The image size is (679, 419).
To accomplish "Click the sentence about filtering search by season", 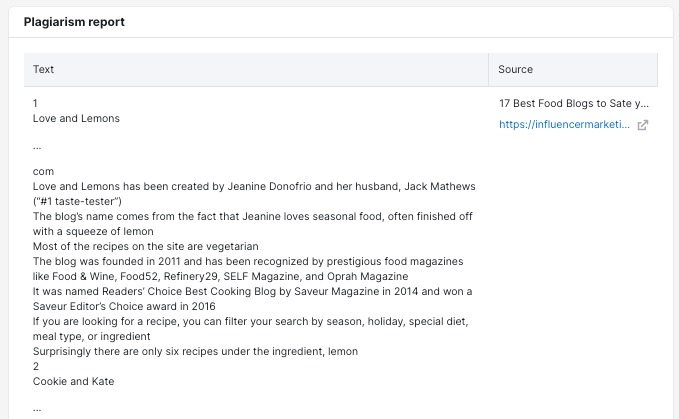I will point(251,329).
